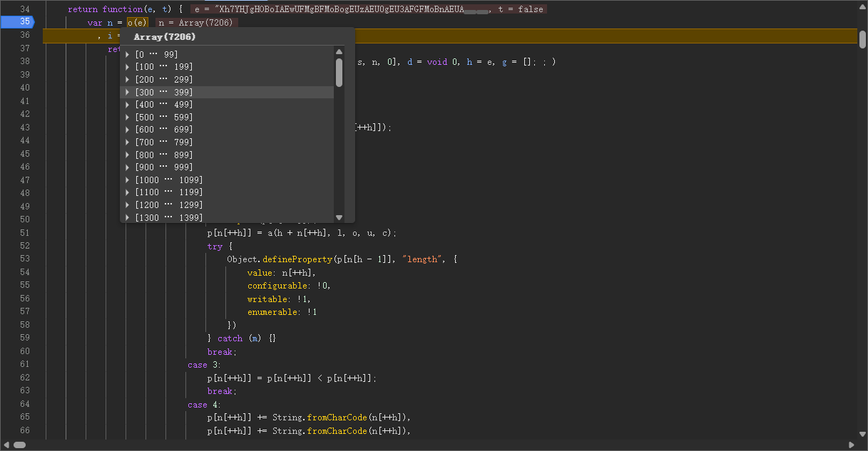Click the Array(7206) tooltip header
This screenshot has width=868, height=451.
pos(165,37)
